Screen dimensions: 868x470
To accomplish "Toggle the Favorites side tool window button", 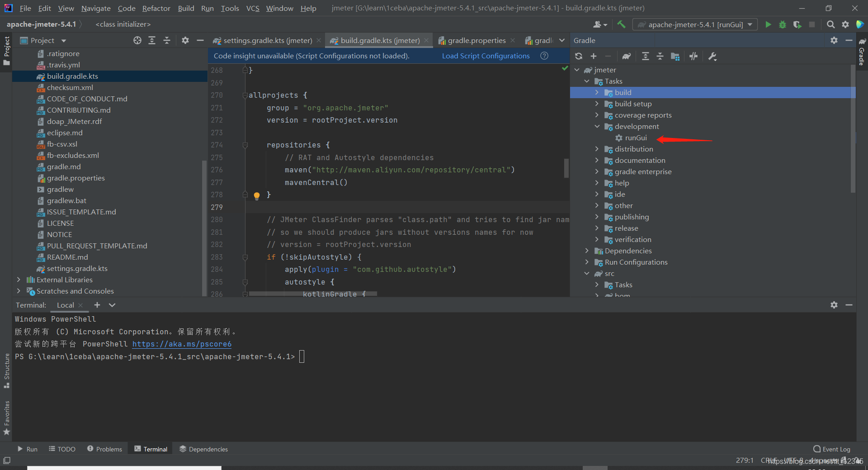I will click(x=6, y=418).
